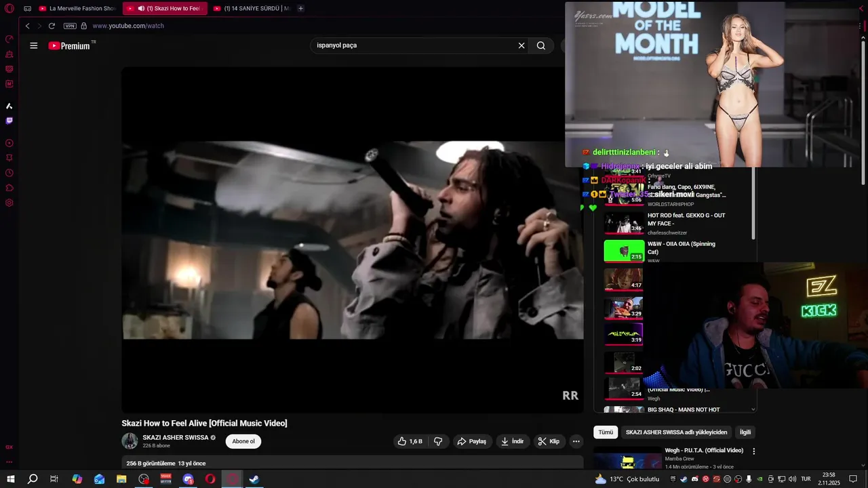Viewport: 868px width, 488px height.
Task: Go to YouTube Premium home logo
Action: [69, 45]
